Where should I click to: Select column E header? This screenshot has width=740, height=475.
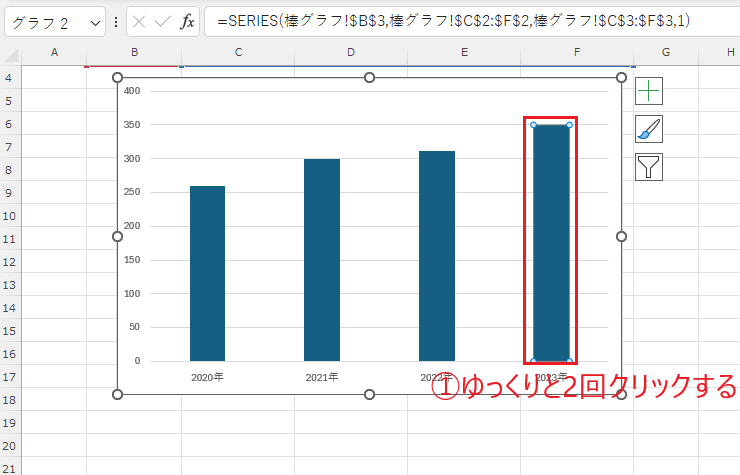click(x=464, y=52)
